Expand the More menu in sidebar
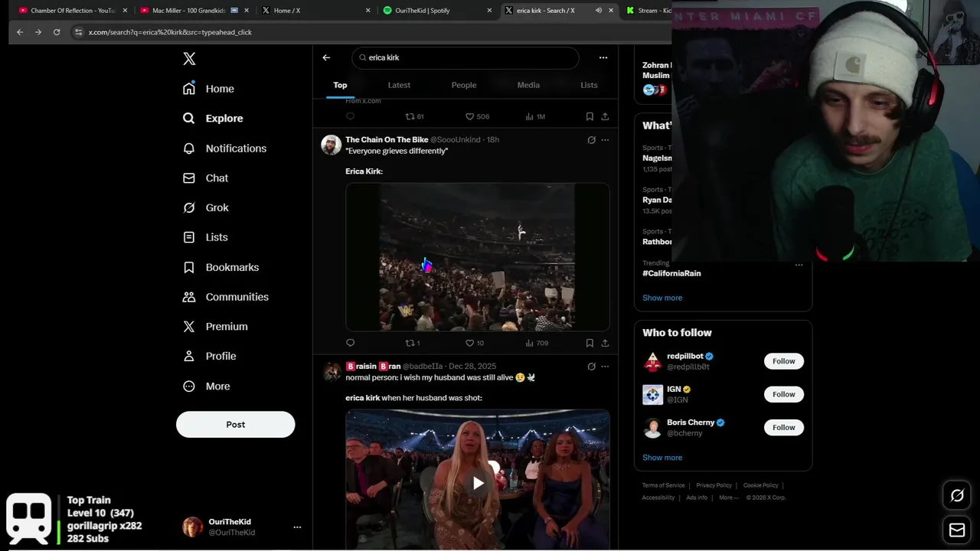This screenshot has width=980, height=551. [207, 386]
